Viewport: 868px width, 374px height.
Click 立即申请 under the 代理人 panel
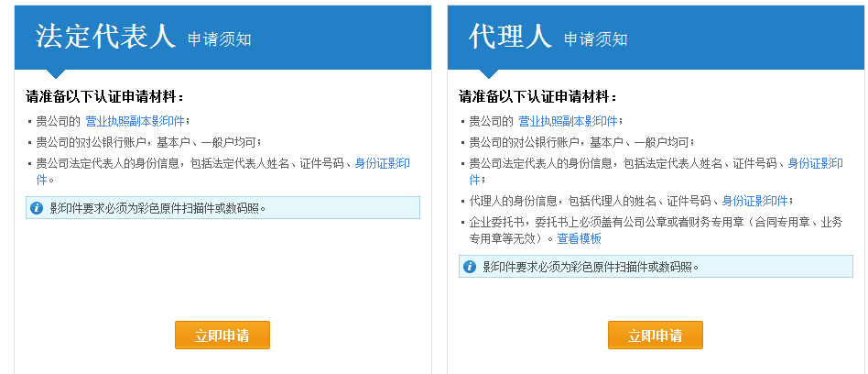655,335
